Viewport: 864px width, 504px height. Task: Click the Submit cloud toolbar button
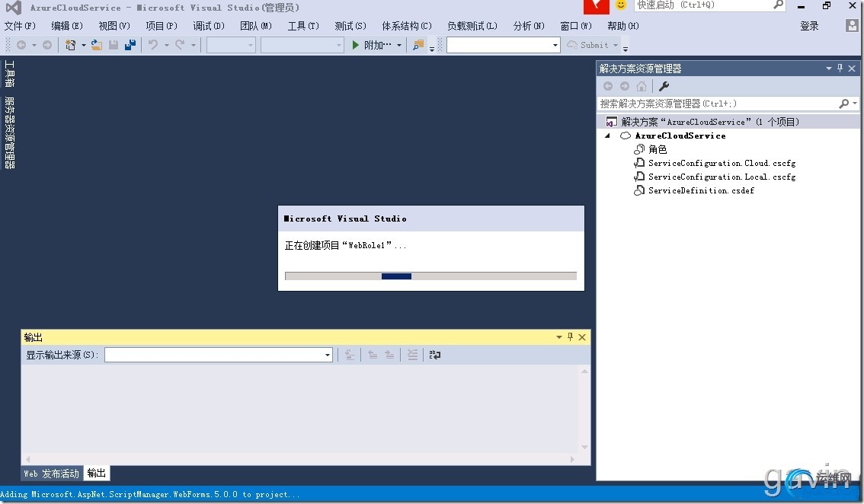tap(588, 45)
